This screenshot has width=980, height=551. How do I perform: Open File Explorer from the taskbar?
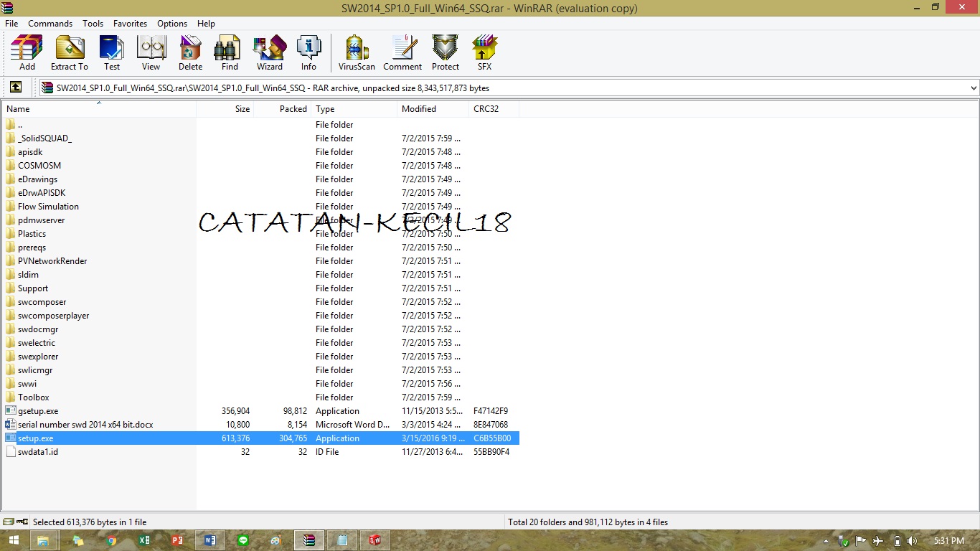(42, 540)
